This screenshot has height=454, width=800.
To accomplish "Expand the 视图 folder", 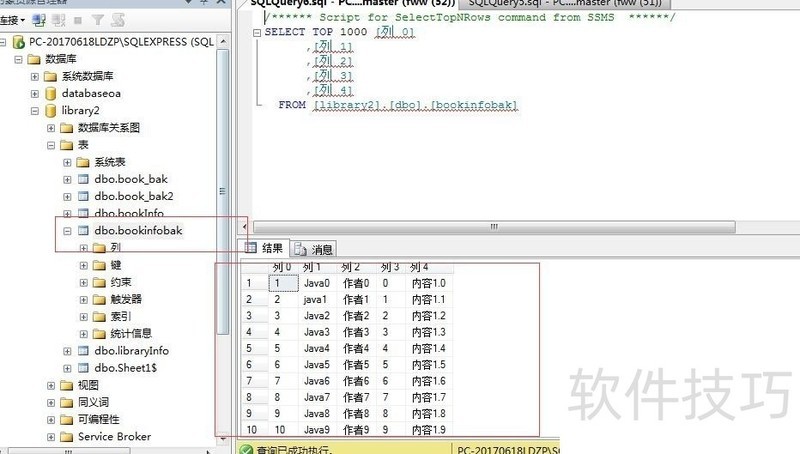I will click(51, 386).
